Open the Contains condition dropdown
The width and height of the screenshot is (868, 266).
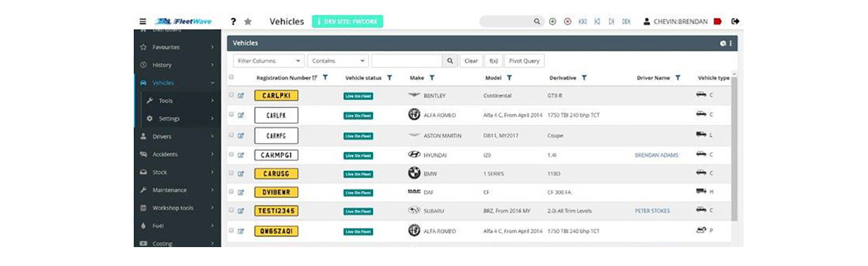(338, 61)
